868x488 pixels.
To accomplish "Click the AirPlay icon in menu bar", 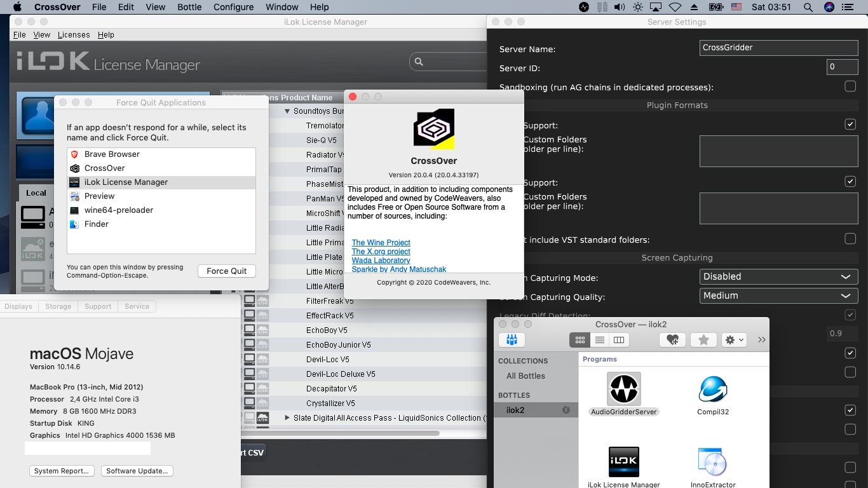I will (x=657, y=7).
